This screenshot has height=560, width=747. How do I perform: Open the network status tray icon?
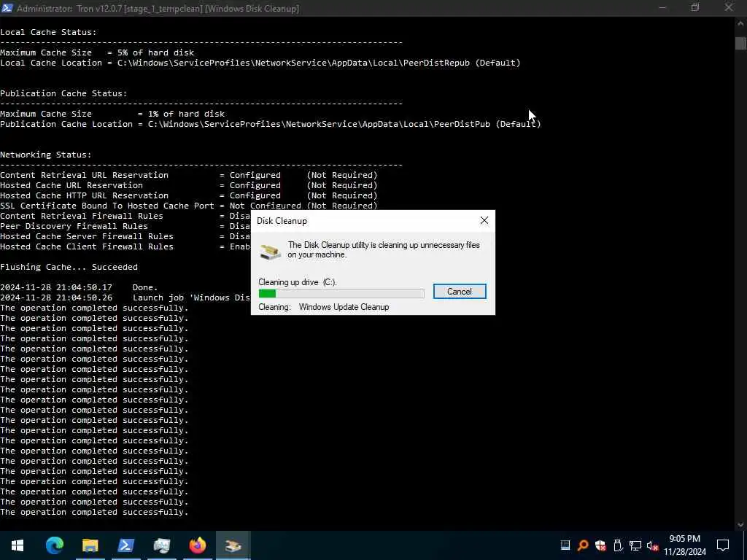point(635,545)
